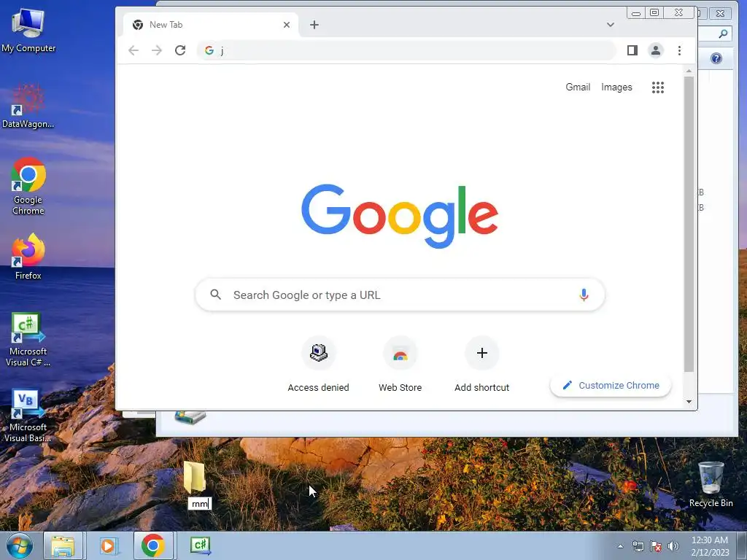
Task: Expand the tab search chevron
Action: coord(611,25)
